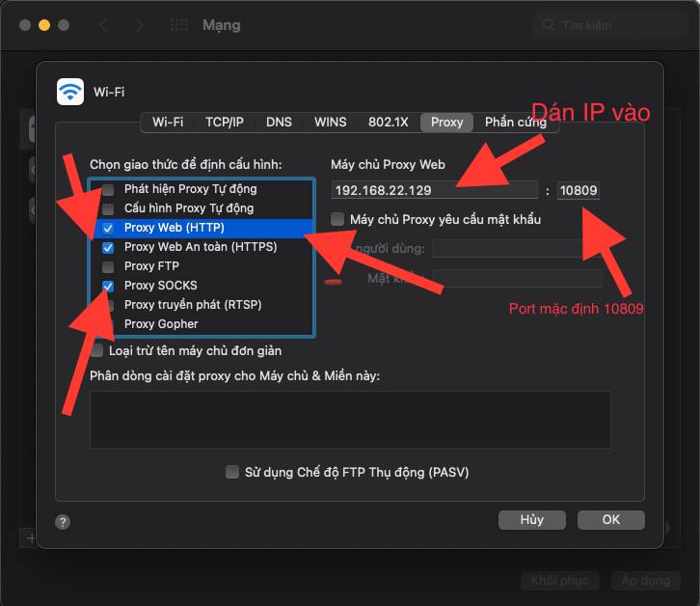Viewport: 700px width, 606px height.
Task: Click the Wi-Fi network icon
Action: [x=70, y=92]
